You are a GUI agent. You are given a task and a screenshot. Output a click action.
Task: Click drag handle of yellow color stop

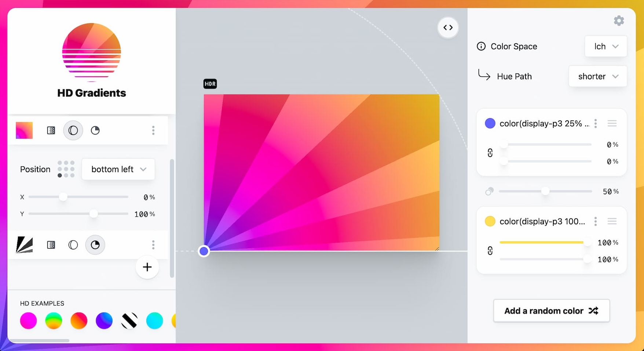click(612, 221)
